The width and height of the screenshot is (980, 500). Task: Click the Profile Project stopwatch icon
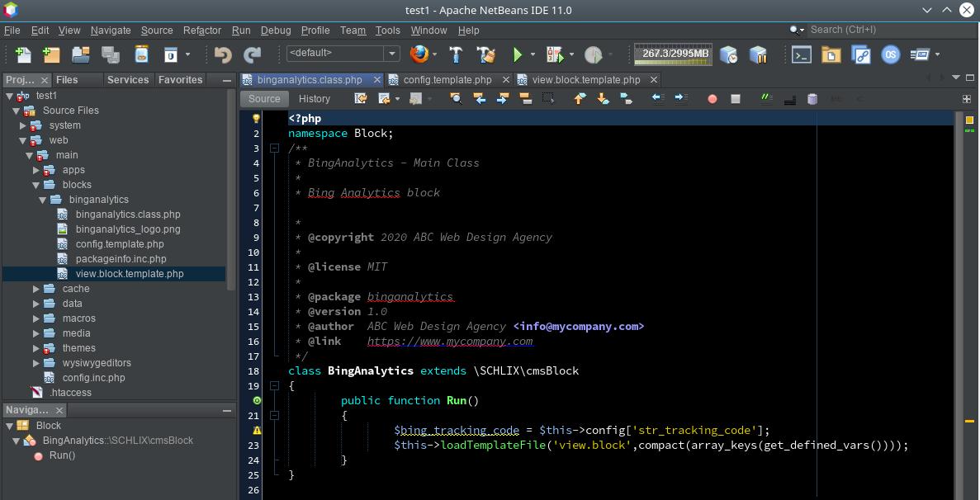coord(593,55)
